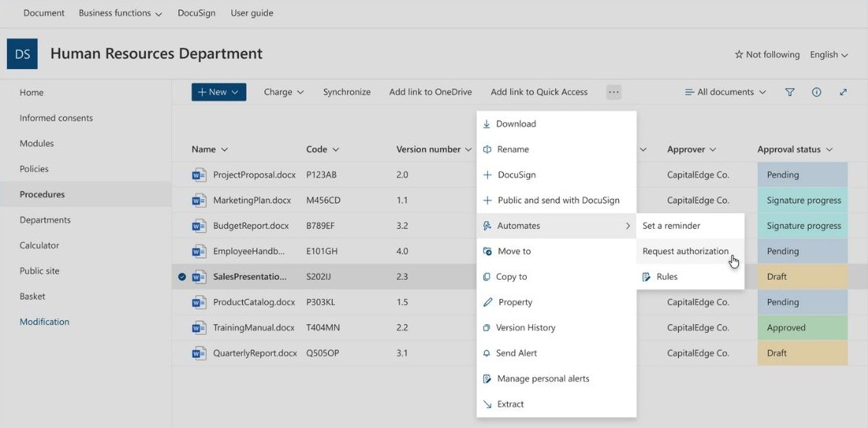This screenshot has width=868, height=428.
Task: Click Add link to OneDrive
Action: pos(430,92)
